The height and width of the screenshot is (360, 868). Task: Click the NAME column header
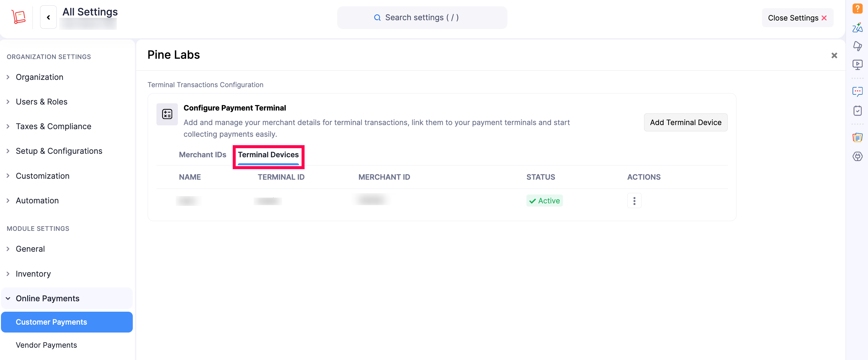pos(190,177)
